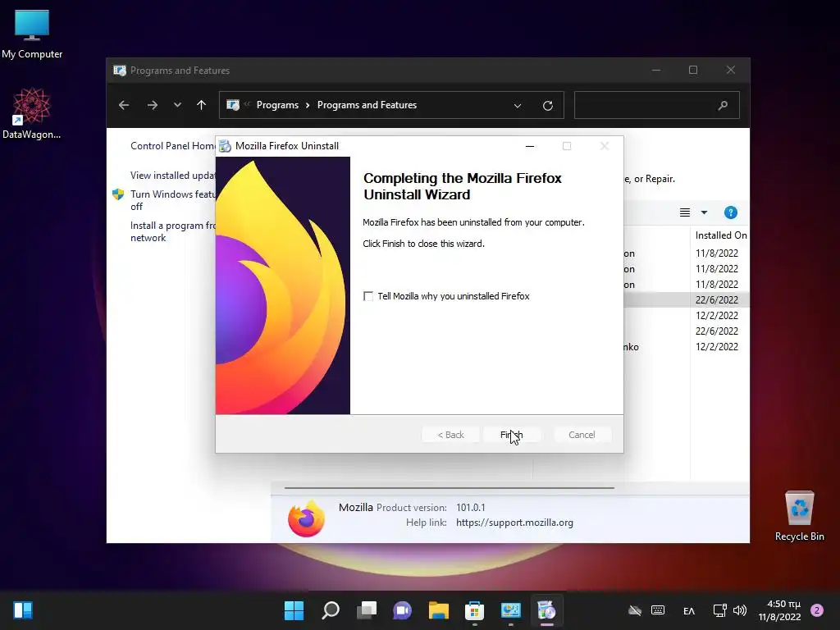Open Microsoft Store from the taskbar
840x630 pixels.
(x=475, y=610)
